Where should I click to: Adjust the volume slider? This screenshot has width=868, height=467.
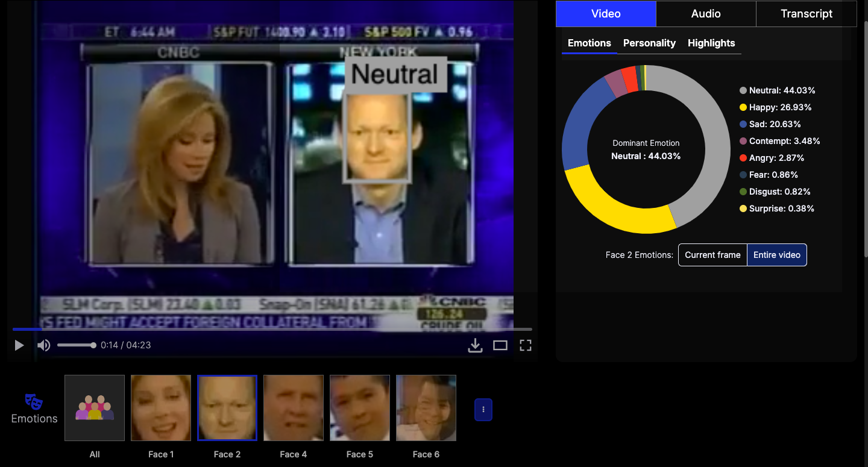click(x=77, y=345)
